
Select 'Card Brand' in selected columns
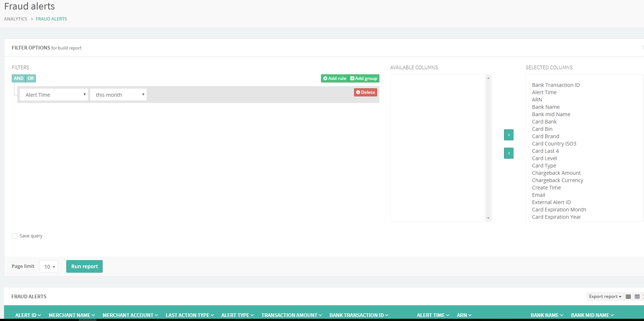pyautogui.click(x=546, y=136)
